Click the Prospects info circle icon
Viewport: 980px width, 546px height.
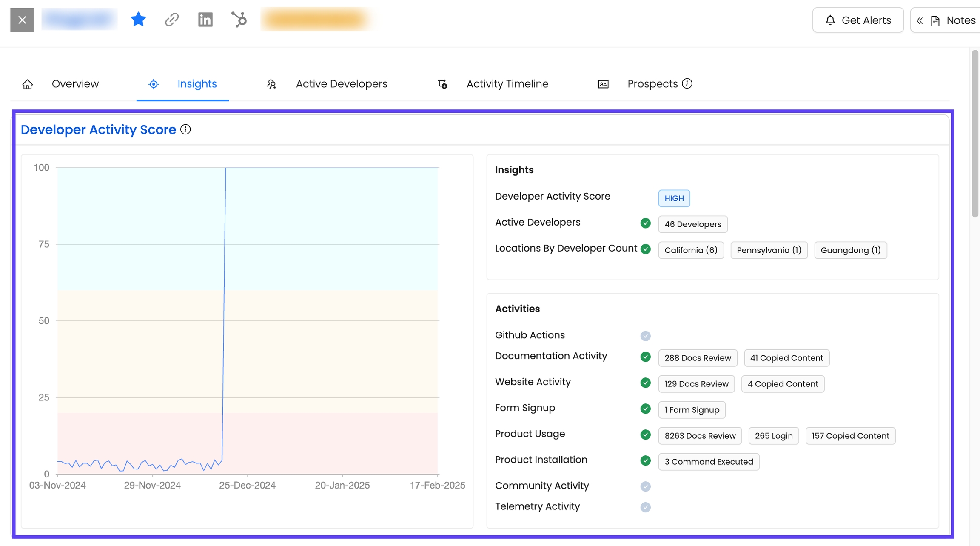click(687, 84)
